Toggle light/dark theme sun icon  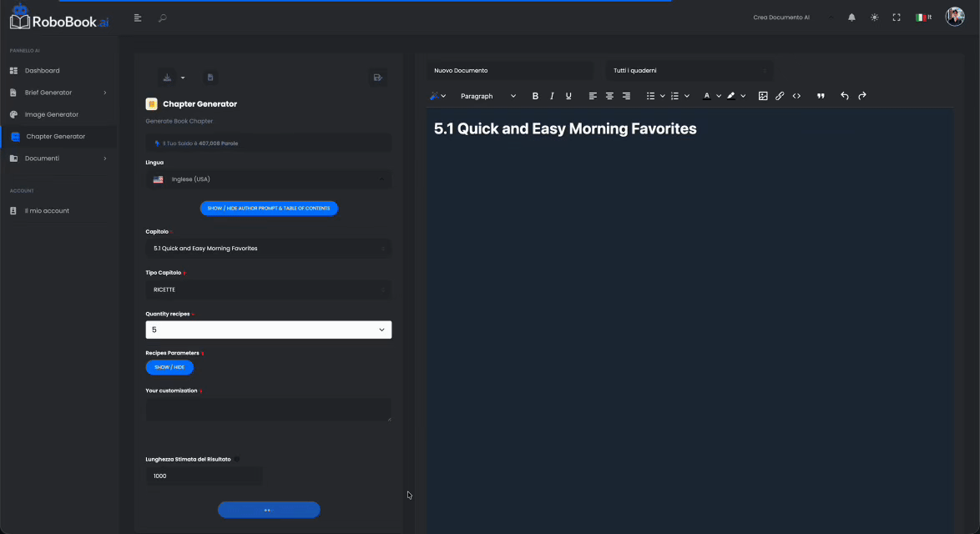tap(874, 18)
